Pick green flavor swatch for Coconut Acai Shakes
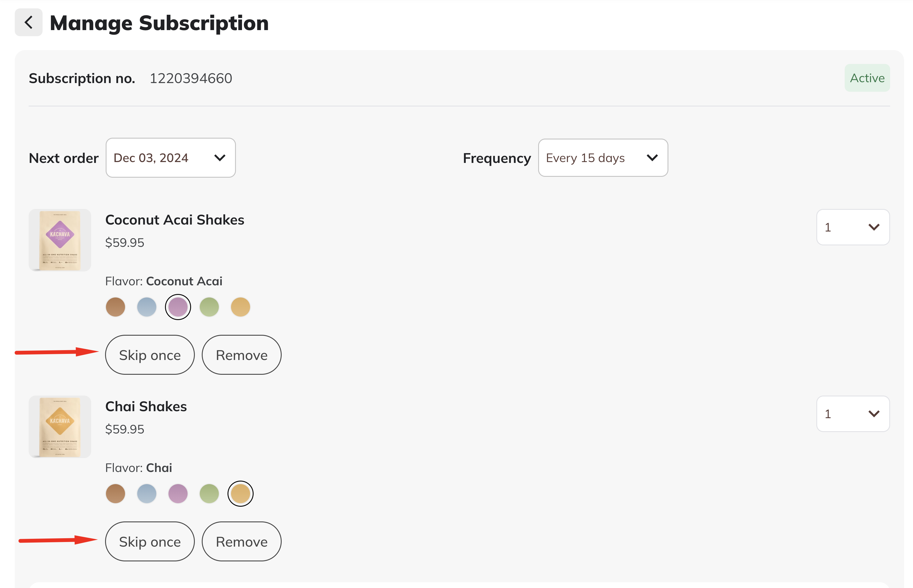The width and height of the screenshot is (913, 588). 209,307
